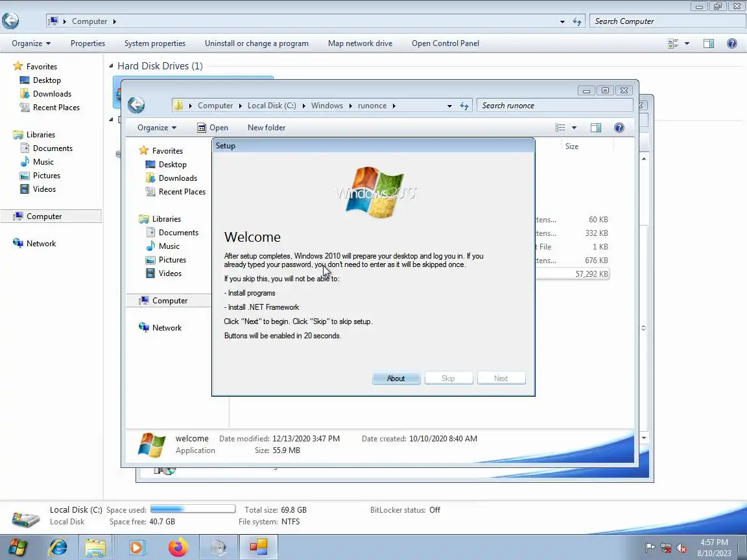Toggle the preview pane in runonce window
This screenshot has height=560, width=747.
click(595, 128)
